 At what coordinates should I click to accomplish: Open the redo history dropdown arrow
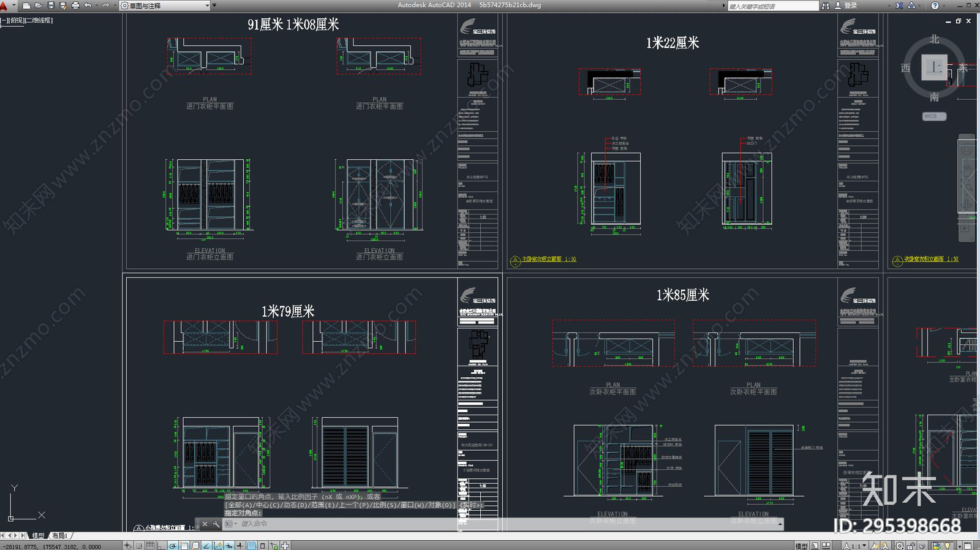click(114, 6)
